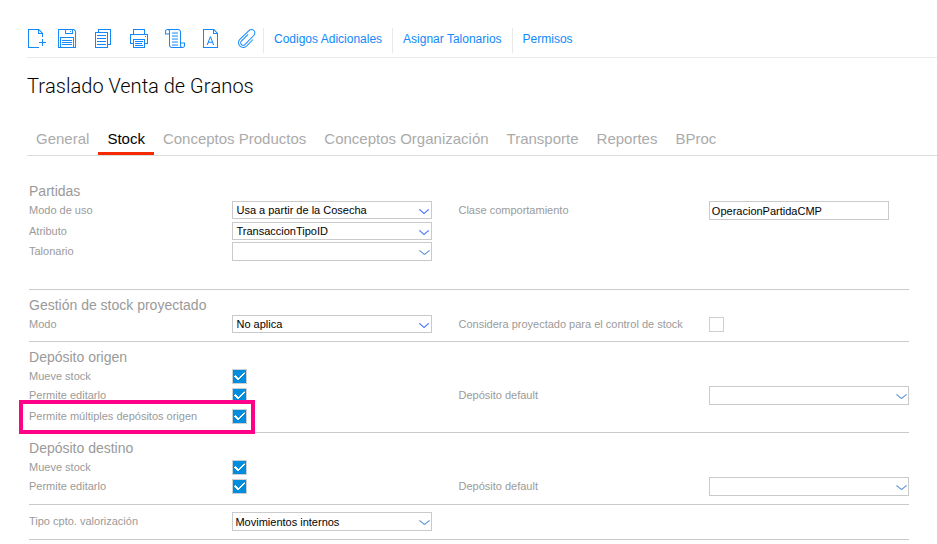Enable Considera proyectado para control de stock

pyautogui.click(x=716, y=324)
